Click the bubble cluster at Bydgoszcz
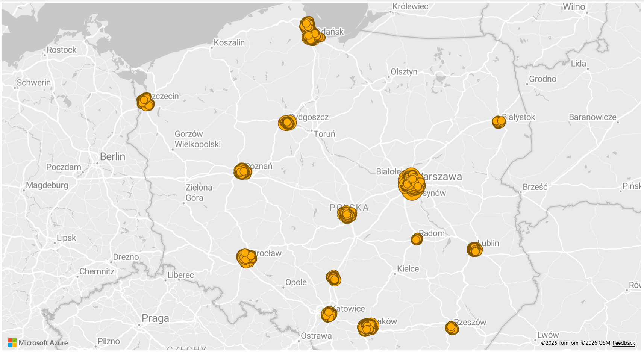The image size is (644, 353). pyautogui.click(x=287, y=123)
